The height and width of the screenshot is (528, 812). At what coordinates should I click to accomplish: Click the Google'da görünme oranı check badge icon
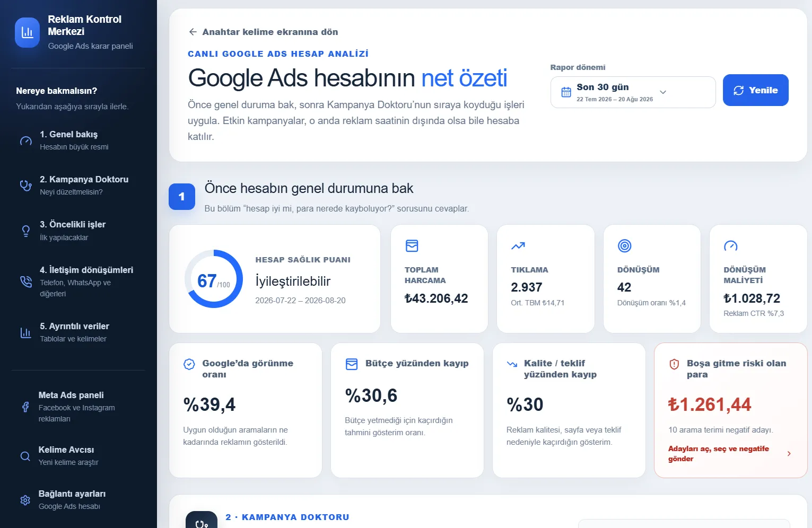pyautogui.click(x=189, y=364)
